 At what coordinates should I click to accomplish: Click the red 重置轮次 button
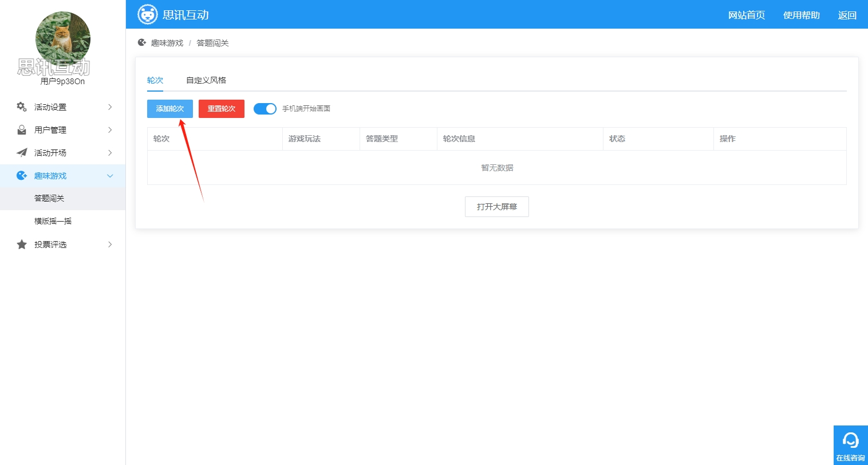[x=222, y=109]
